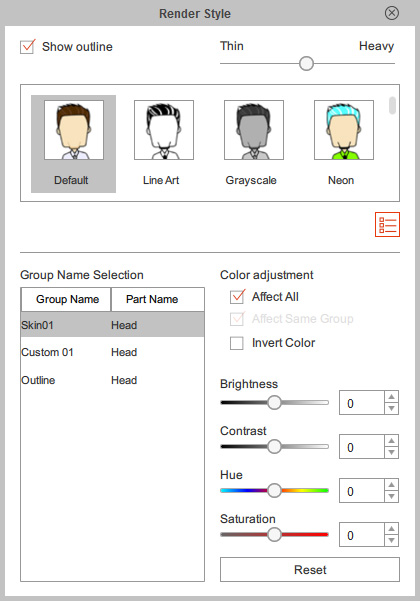Decrease Contrast with the down arrow
Screen dimensions: 420x601
tap(391, 453)
